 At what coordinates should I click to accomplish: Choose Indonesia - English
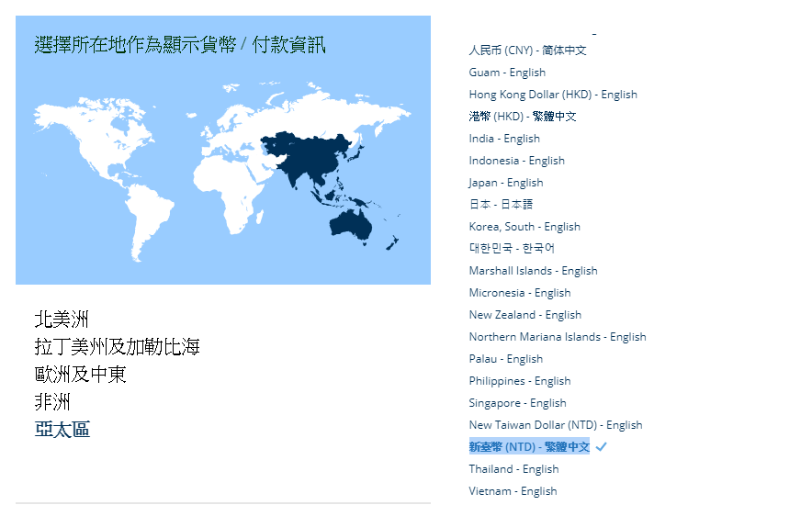pyautogui.click(x=516, y=161)
